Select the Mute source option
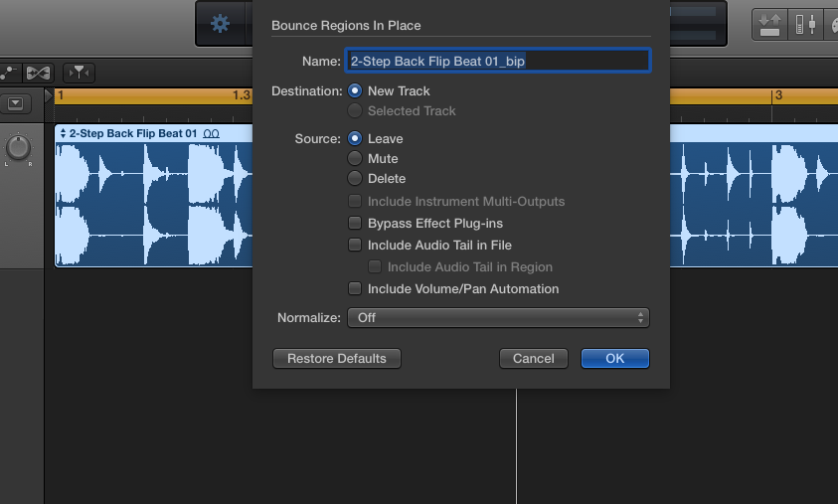The height and width of the screenshot is (504, 838). 355,159
